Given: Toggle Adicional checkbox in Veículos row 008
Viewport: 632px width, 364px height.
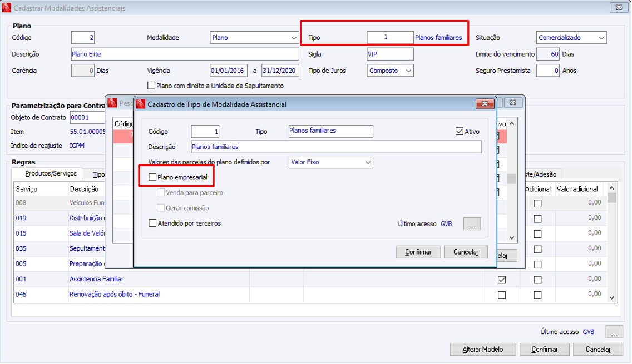Looking at the screenshot, I should pyautogui.click(x=537, y=203).
